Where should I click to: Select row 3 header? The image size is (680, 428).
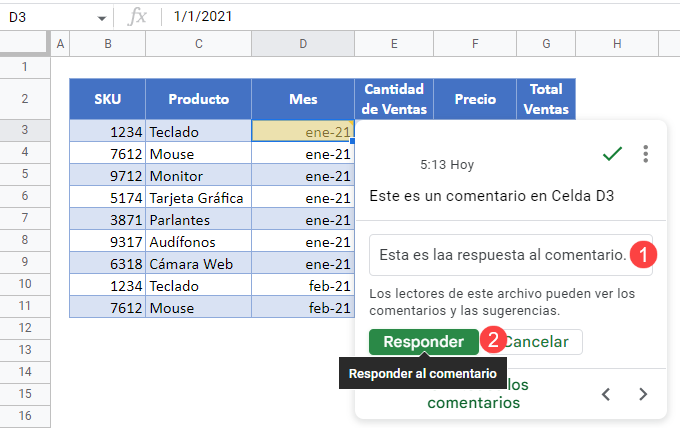(25, 130)
